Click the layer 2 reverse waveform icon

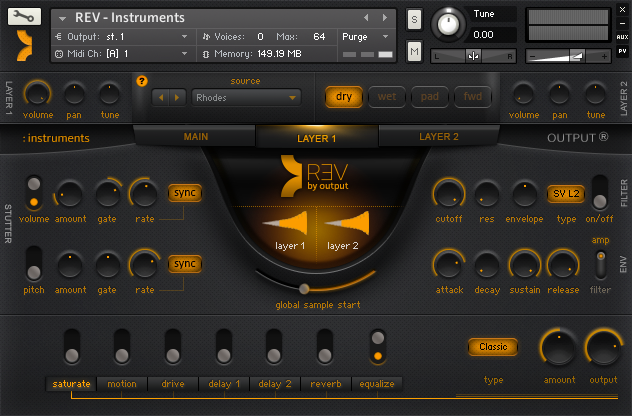pos(347,223)
